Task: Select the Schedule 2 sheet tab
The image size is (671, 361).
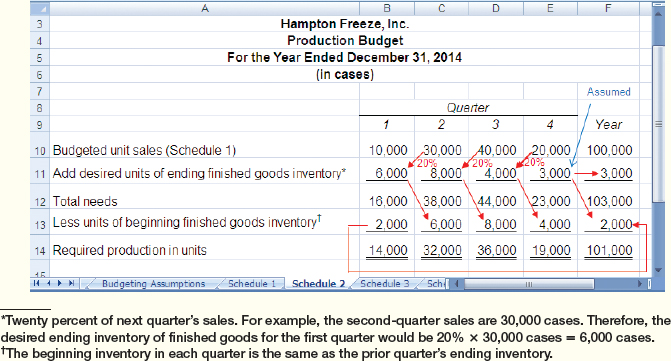Action: [x=318, y=284]
